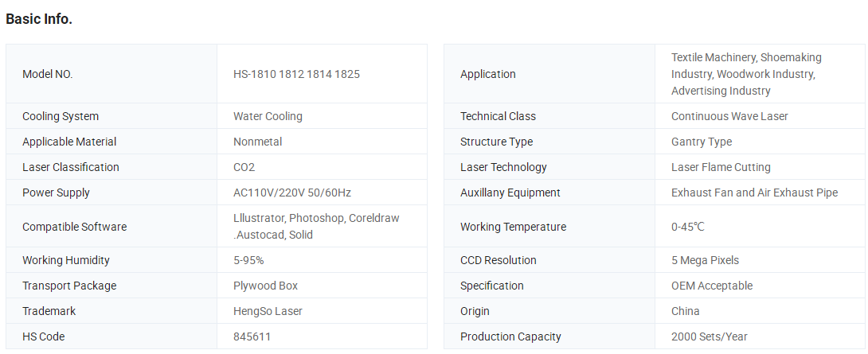
Task: Click the HengSo Laser trademark value
Action: pyautogui.click(x=268, y=311)
